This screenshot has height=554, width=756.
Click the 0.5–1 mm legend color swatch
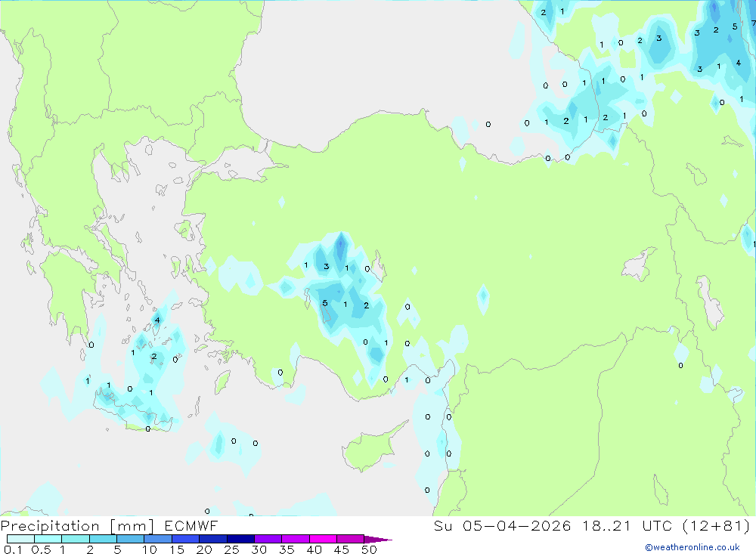click(x=48, y=539)
